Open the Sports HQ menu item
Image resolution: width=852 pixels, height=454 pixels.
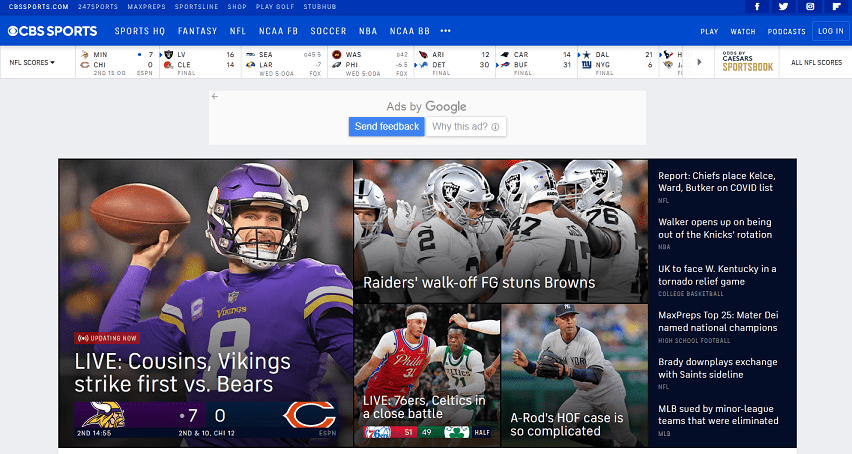(140, 31)
